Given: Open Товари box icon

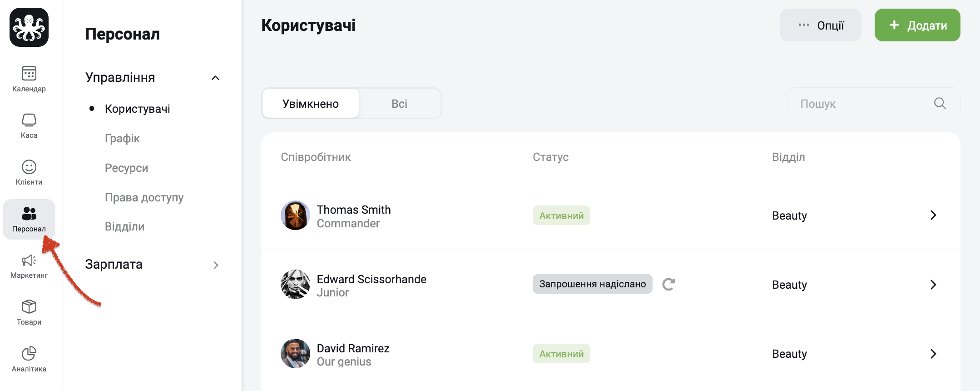Looking at the screenshot, I should tap(29, 306).
